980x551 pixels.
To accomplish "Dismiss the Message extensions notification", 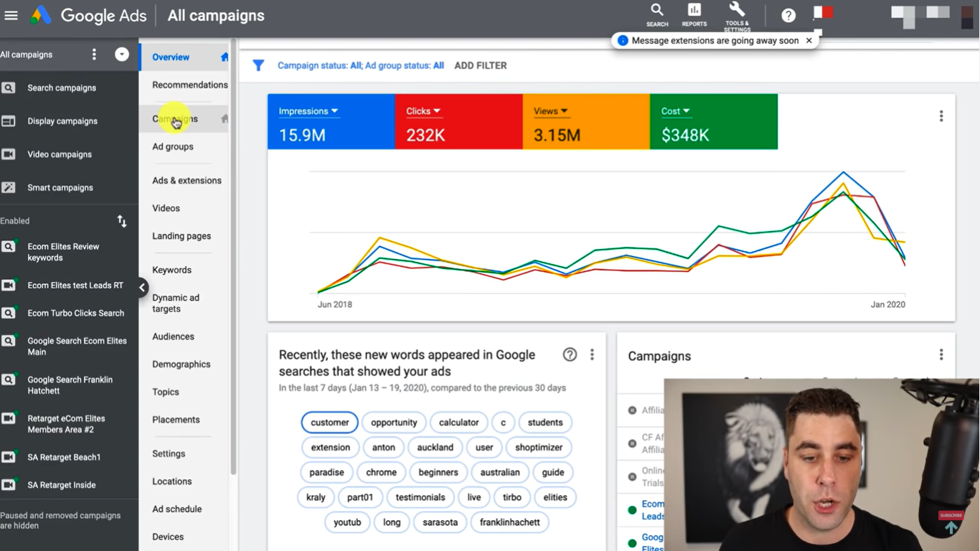I will 809,41.
